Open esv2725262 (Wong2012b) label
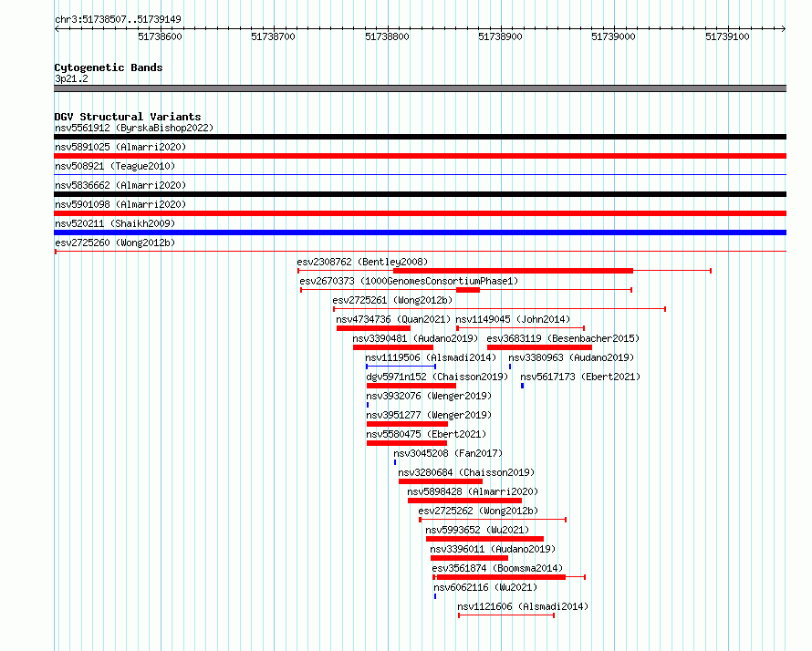 (478, 511)
